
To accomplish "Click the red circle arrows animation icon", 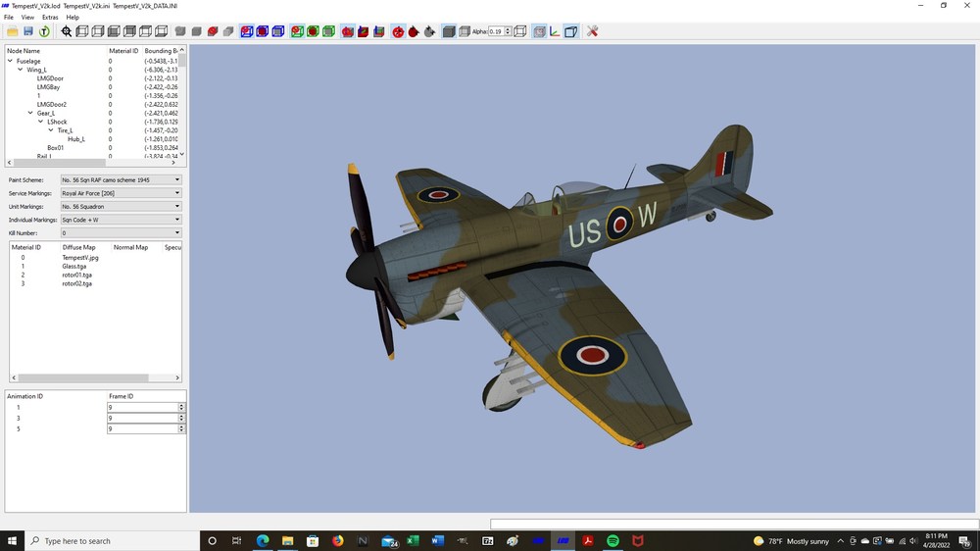I will point(398,31).
